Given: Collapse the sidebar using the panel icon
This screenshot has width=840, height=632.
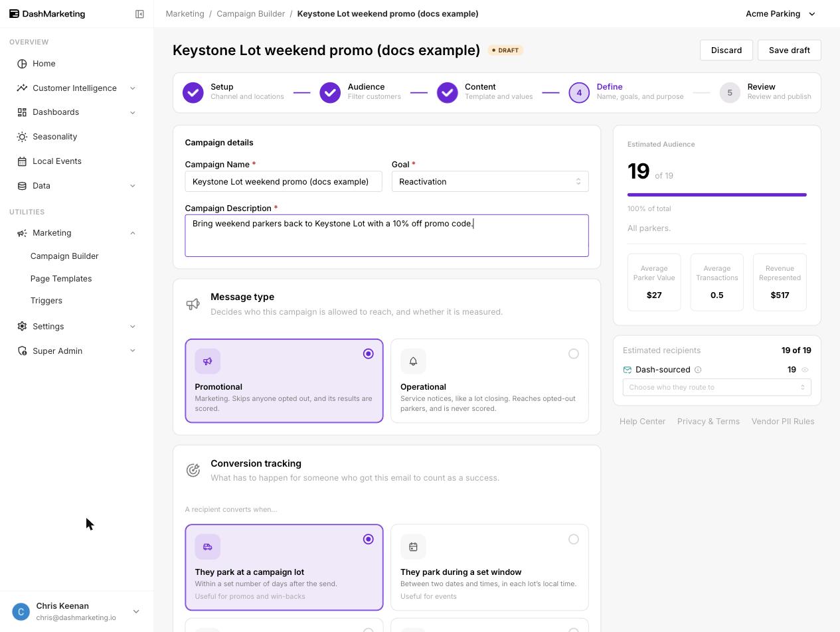Looking at the screenshot, I should pos(139,14).
